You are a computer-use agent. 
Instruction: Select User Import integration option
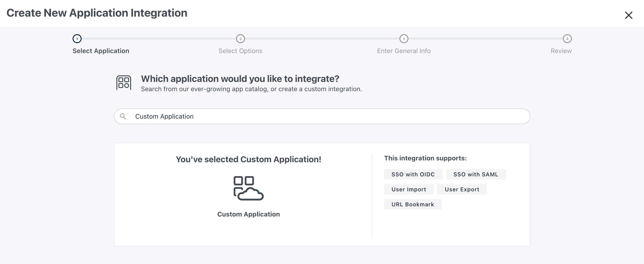(x=409, y=189)
